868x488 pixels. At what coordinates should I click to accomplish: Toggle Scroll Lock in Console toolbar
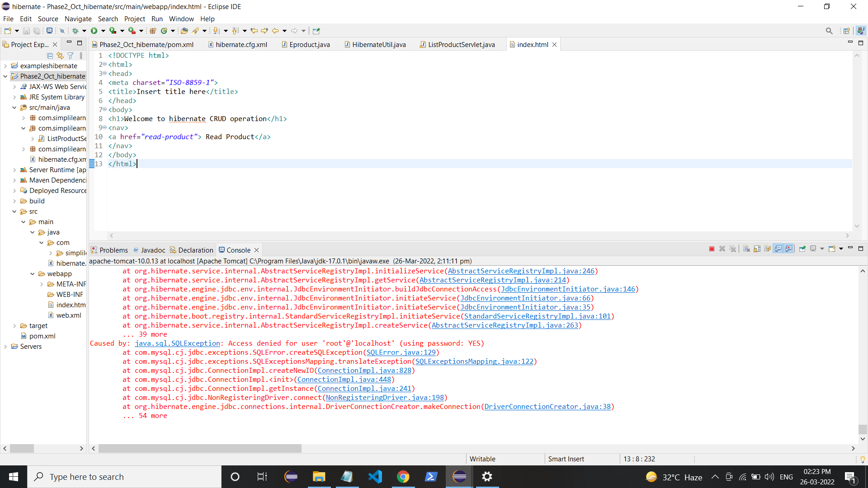pyautogui.click(x=757, y=249)
